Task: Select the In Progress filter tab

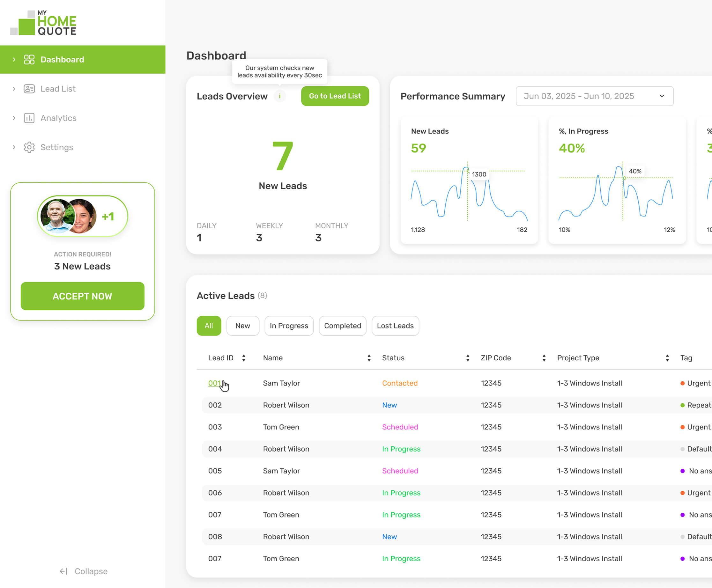Action: point(289,326)
